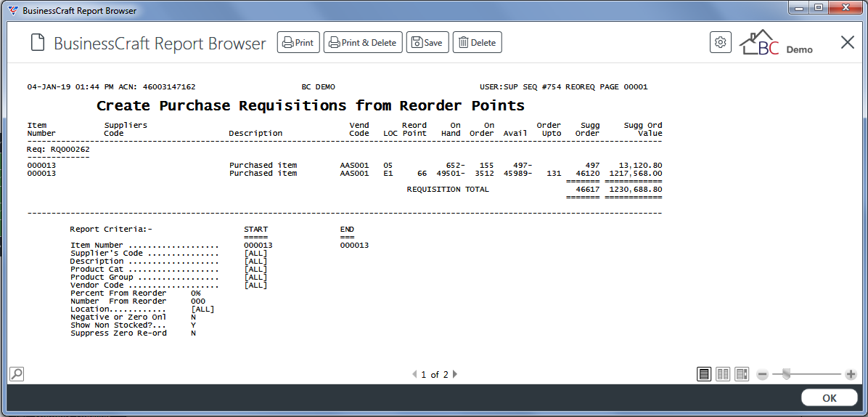Click the END column heading in criteria
Viewport: 868px width, 417px height.
347,229
